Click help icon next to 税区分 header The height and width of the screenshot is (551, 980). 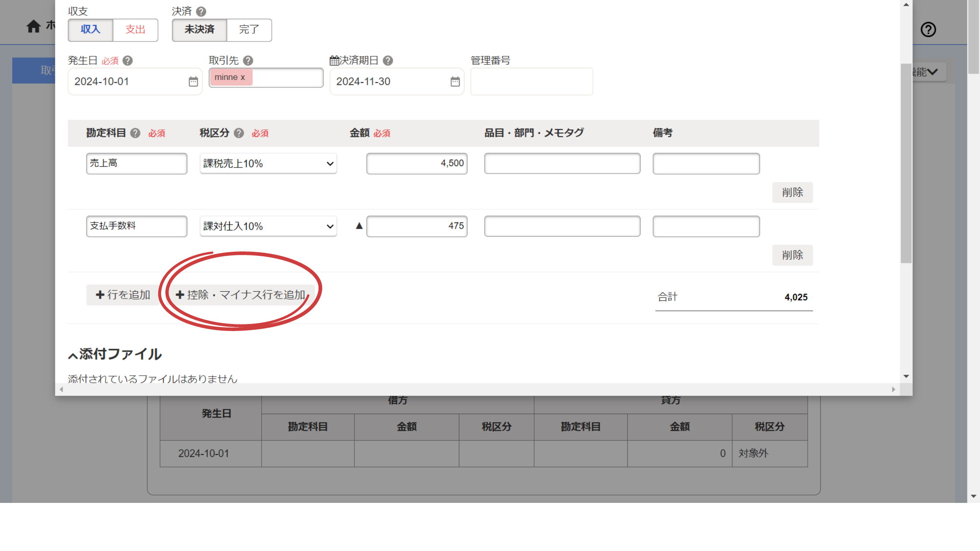click(x=239, y=133)
